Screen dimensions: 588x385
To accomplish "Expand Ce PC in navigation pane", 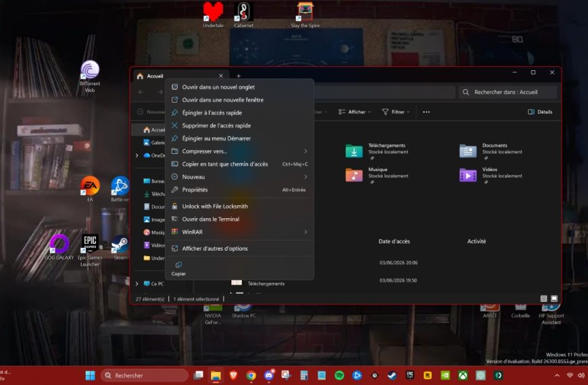I will click(x=137, y=284).
